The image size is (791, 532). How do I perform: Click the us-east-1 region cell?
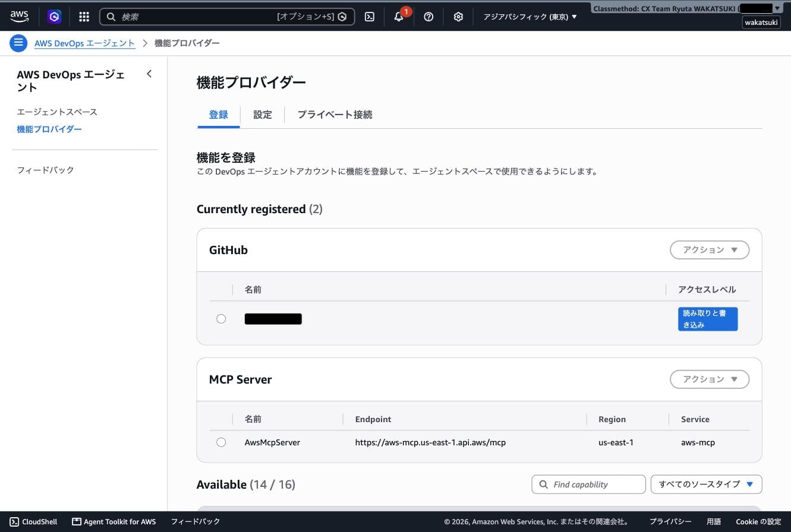(x=616, y=442)
